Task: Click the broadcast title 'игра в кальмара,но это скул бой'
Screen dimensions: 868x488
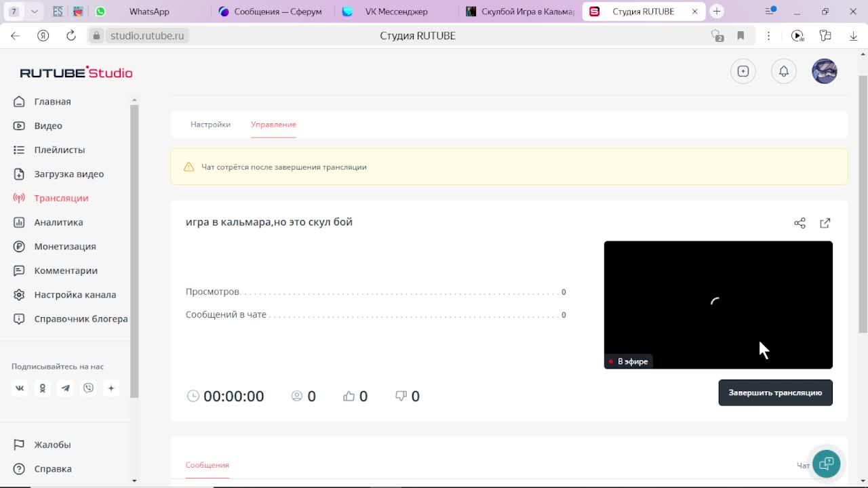Action: (x=269, y=222)
